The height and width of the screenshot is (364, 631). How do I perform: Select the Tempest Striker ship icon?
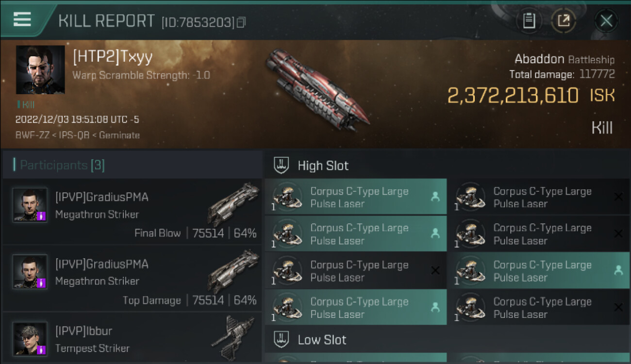(x=233, y=337)
